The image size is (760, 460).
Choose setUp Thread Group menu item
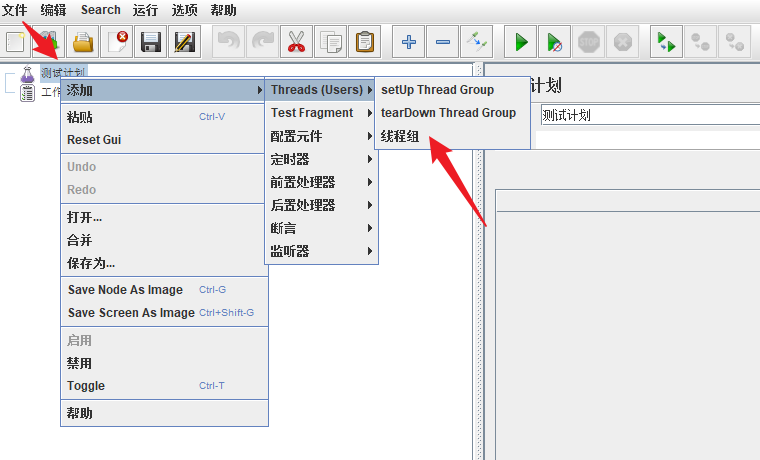tap(437, 90)
